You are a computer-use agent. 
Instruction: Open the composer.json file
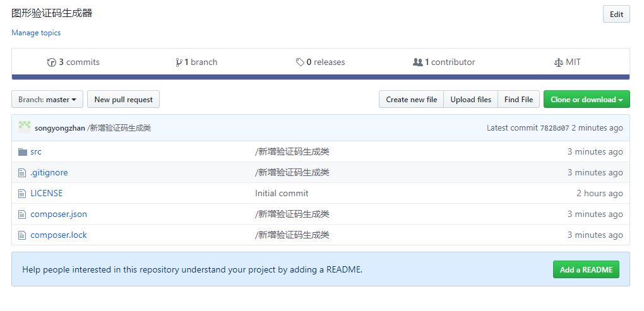pyautogui.click(x=59, y=214)
